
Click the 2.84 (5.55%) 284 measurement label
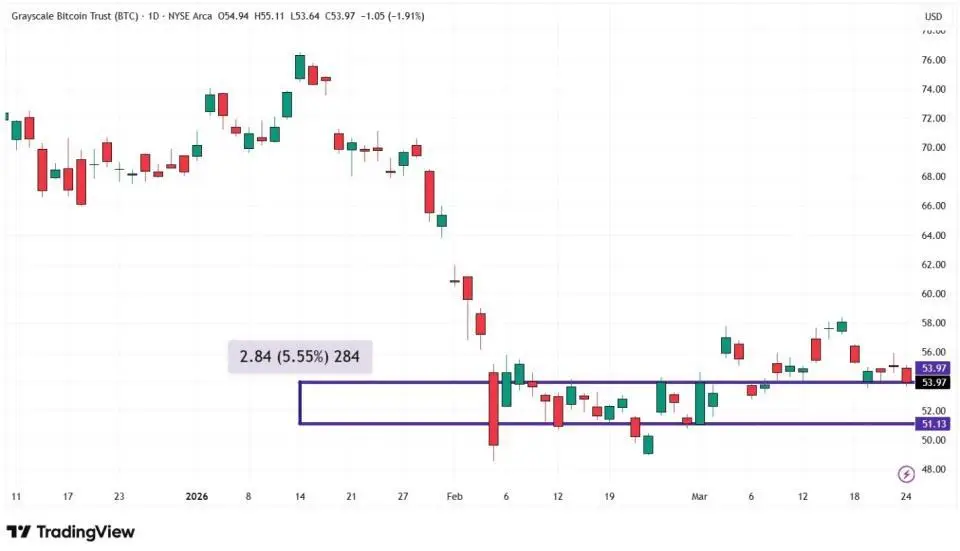click(x=300, y=357)
